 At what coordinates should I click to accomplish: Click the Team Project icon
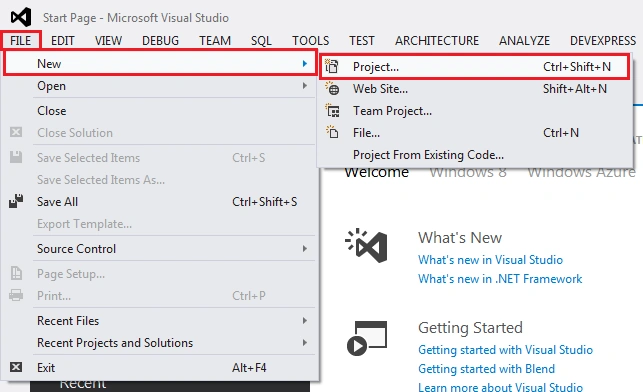[x=332, y=111]
